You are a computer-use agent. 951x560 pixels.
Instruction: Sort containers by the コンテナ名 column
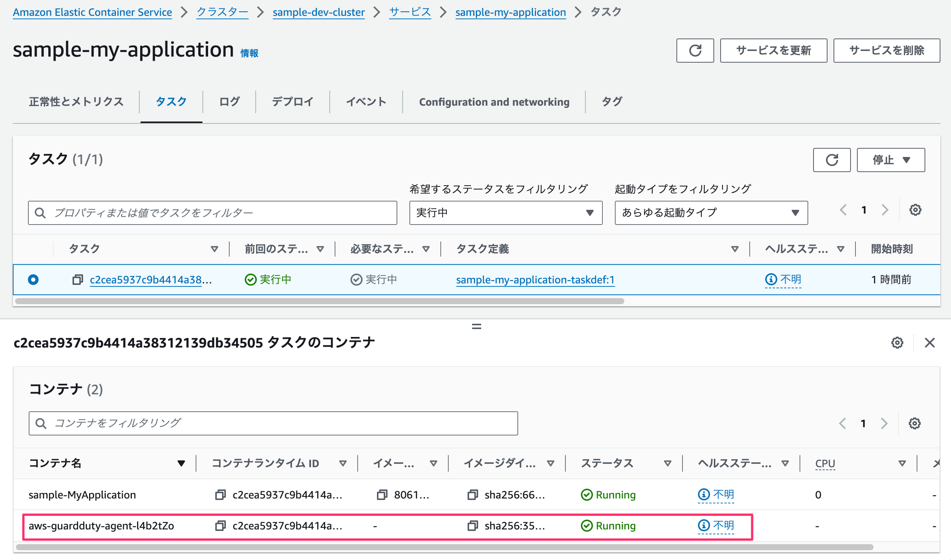coord(181,463)
